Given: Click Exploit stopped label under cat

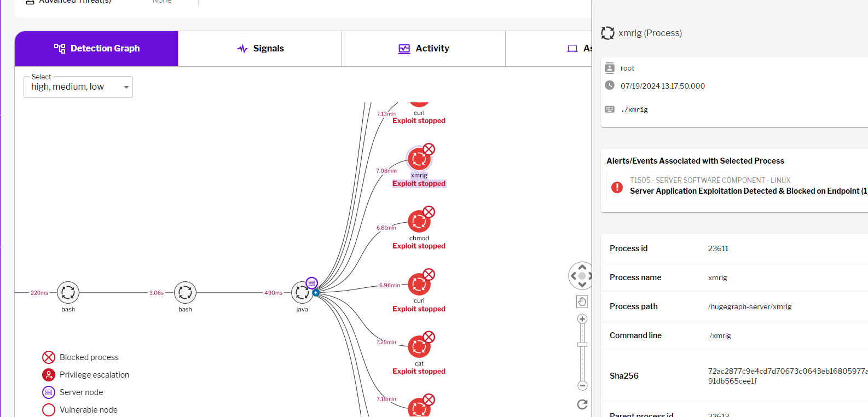Looking at the screenshot, I should click(x=419, y=372).
